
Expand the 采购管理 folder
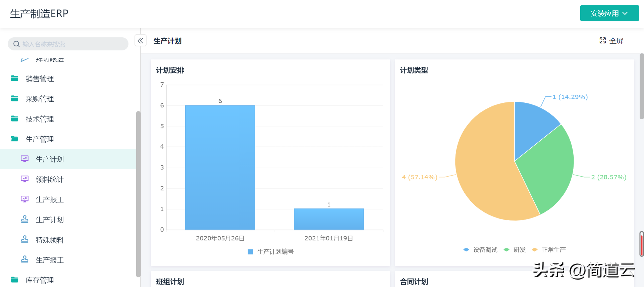(40, 99)
